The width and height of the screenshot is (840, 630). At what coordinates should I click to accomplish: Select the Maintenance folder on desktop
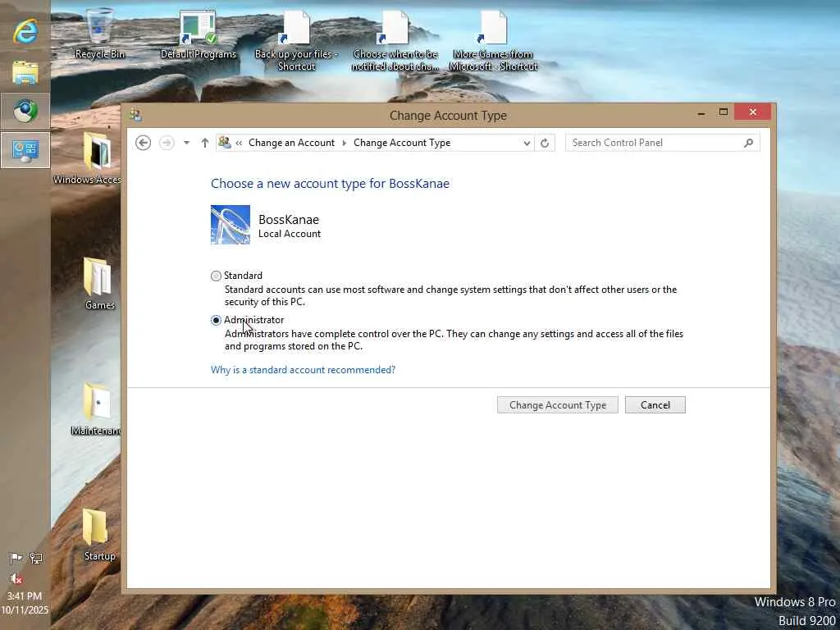(97, 409)
